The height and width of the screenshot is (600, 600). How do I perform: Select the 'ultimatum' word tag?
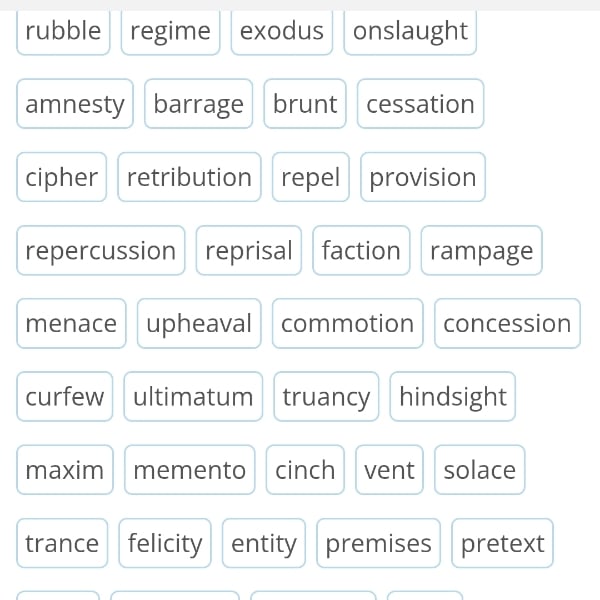(x=193, y=396)
